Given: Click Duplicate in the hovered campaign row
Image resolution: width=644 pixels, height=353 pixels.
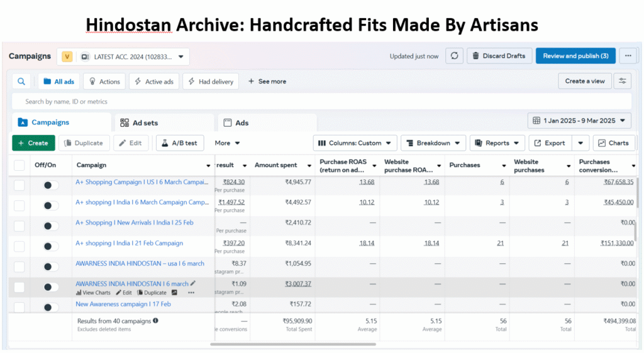Looking at the screenshot, I should click(x=152, y=293).
